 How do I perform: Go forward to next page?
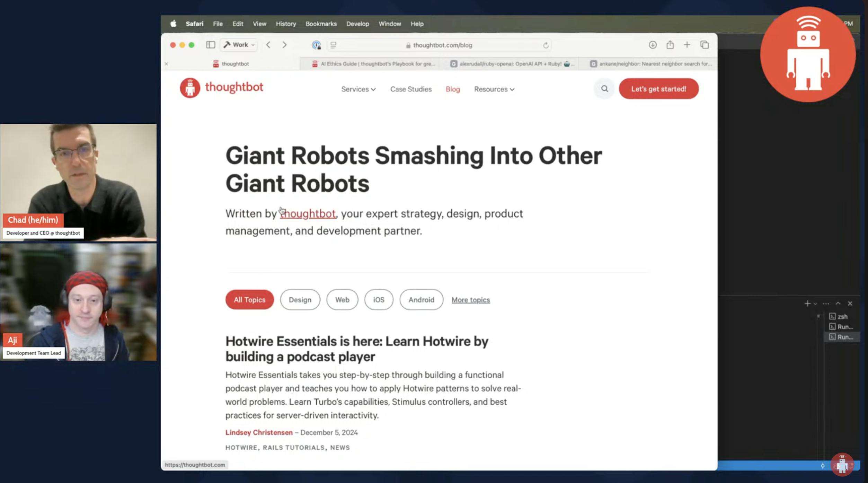point(284,45)
